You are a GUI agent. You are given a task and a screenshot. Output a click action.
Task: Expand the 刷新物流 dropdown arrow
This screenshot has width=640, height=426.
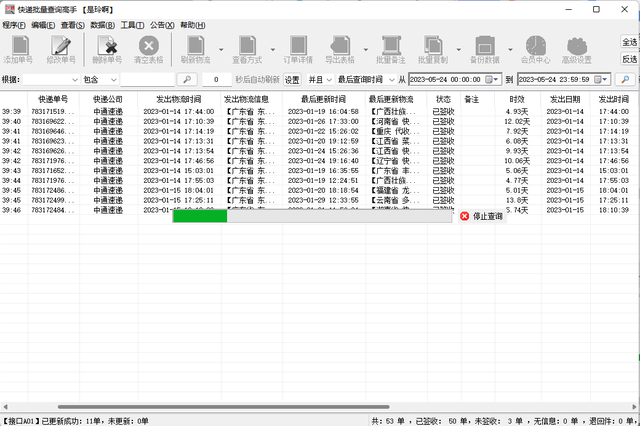tap(221, 50)
